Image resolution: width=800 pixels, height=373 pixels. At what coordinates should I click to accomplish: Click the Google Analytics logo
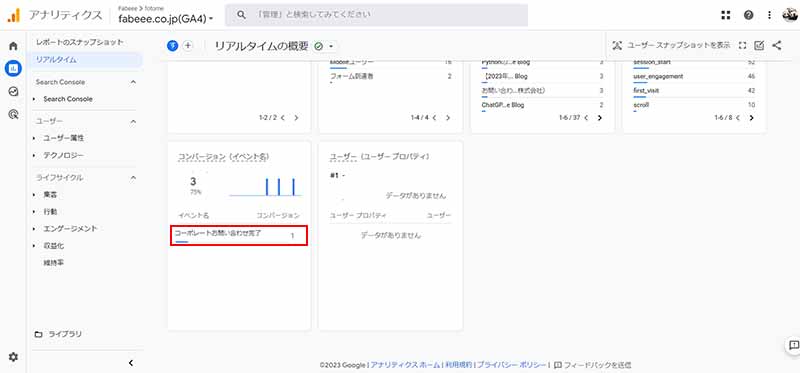[13, 15]
